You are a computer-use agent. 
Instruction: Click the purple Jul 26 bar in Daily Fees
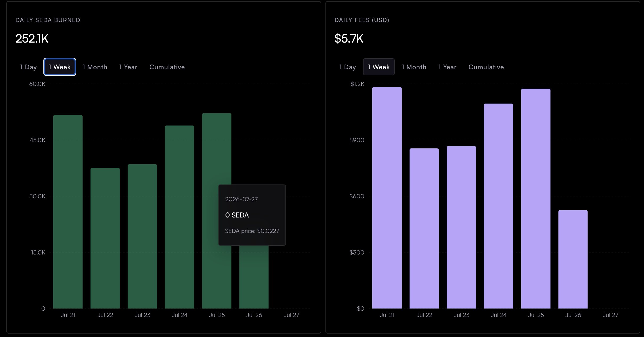[x=573, y=259]
